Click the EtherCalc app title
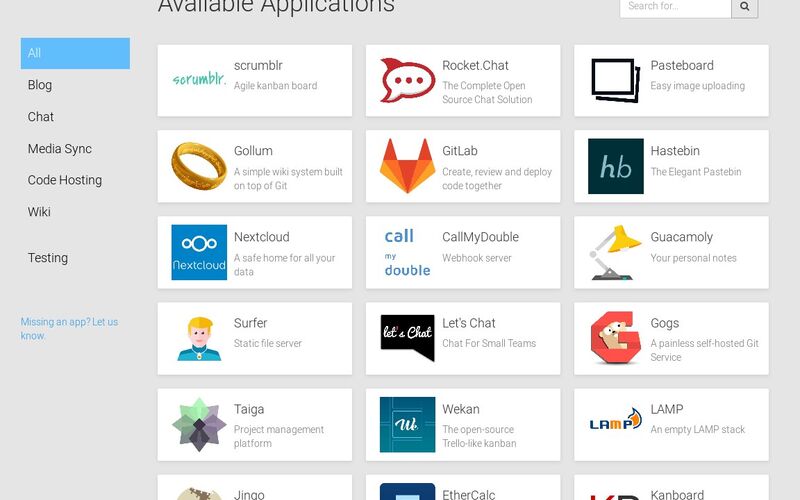Screen dimensions: 800x500 (x=468, y=494)
